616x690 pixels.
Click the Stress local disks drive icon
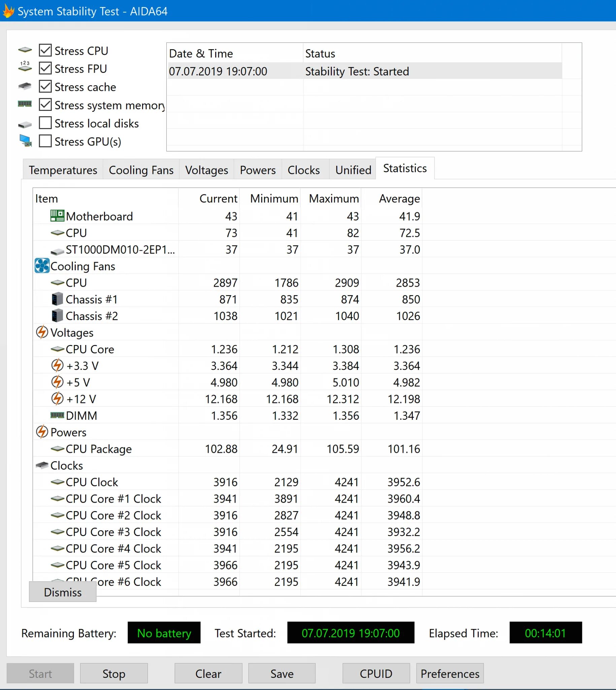pos(25,125)
